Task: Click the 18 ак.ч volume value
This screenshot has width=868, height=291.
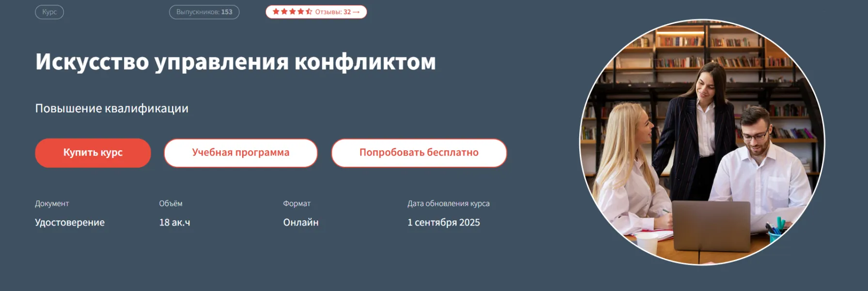Action: 174,223
